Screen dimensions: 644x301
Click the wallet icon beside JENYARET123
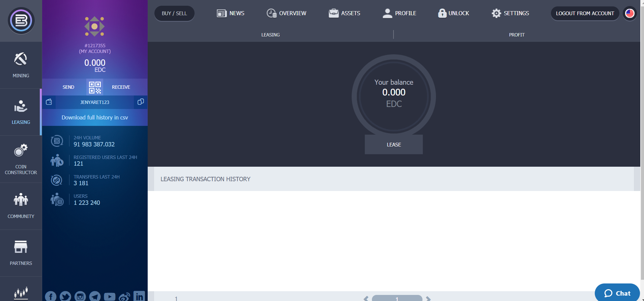(49, 102)
